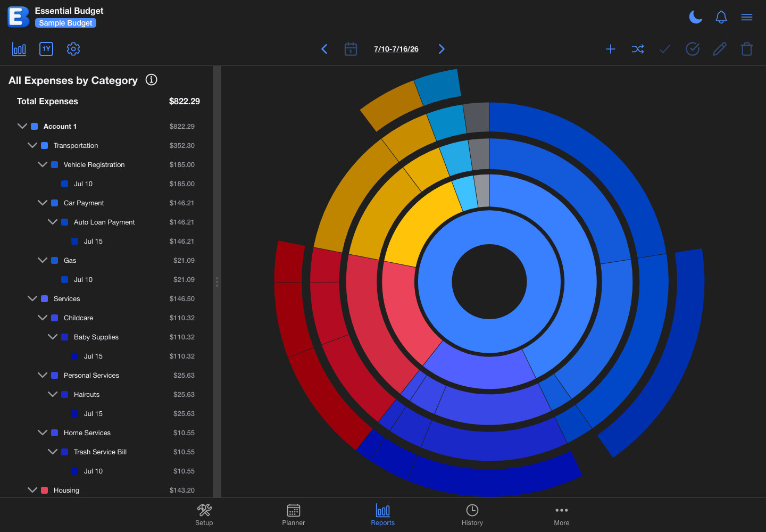766x532 pixels.
Task: Select the Jul 15 row under Auto Loan Payment
Action: 106,241
